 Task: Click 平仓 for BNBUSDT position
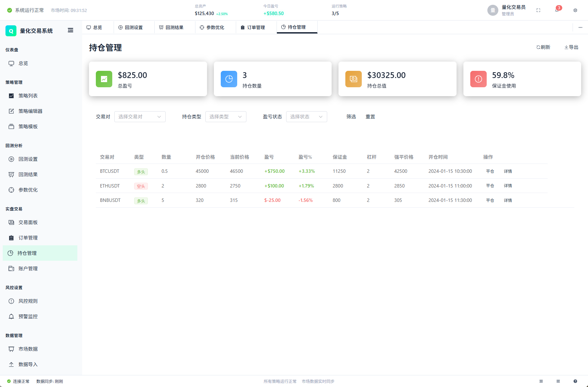click(x=490, y=201)
